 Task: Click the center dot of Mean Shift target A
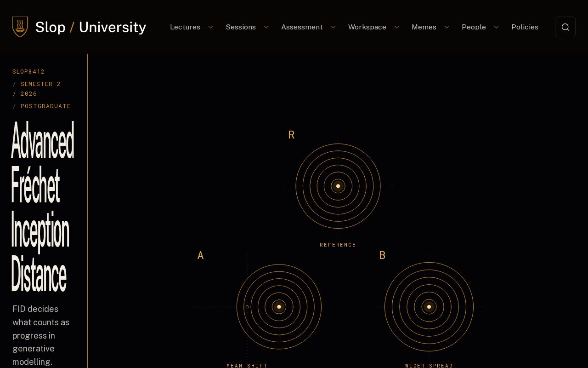pyautogui.click(x=279, y=307)
